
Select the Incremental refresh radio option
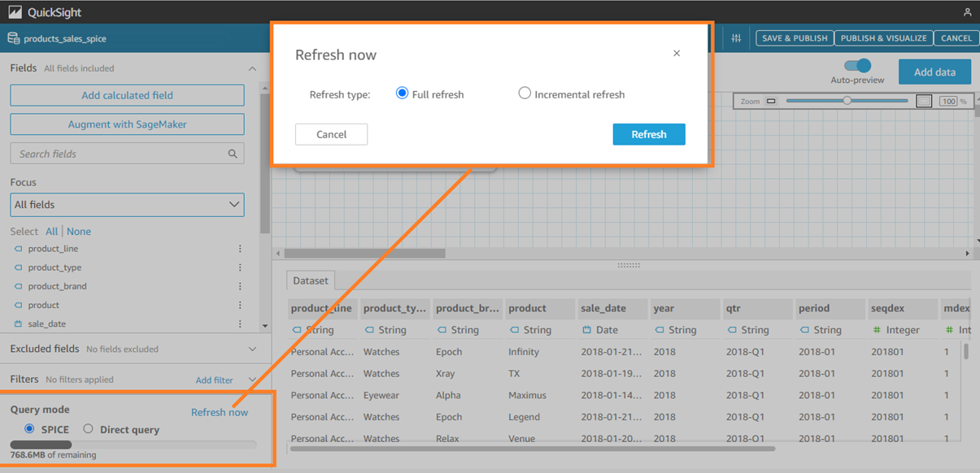525,93
